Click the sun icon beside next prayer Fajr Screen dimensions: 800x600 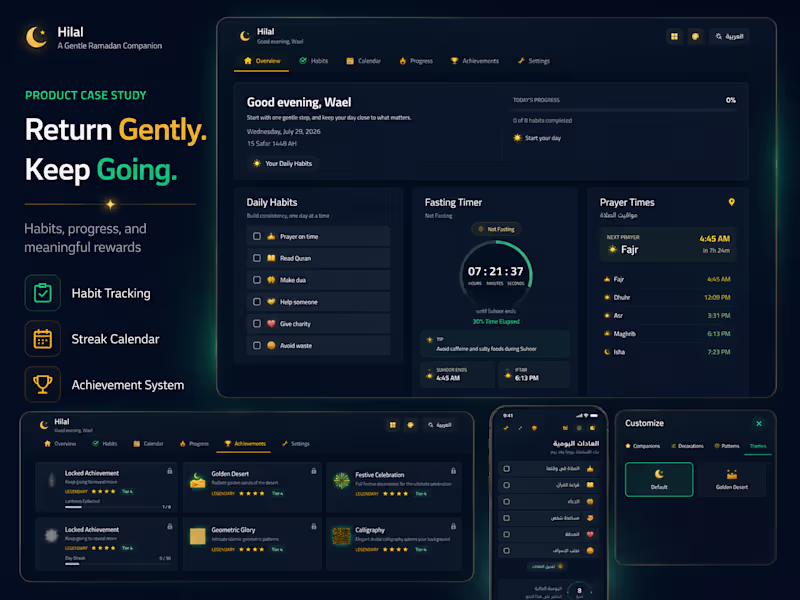pyautogui.click(x=612, y=249)
